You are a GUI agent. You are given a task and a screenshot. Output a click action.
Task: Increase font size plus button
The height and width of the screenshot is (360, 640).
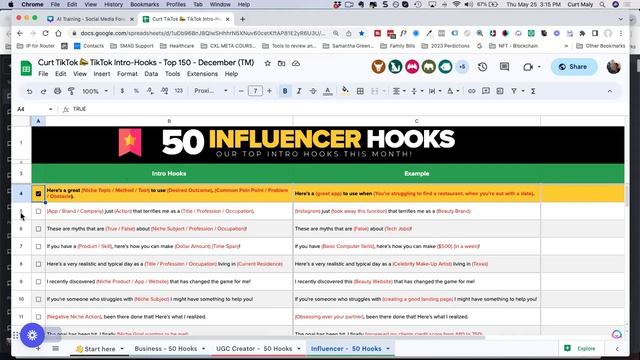[x=269, y=91]
